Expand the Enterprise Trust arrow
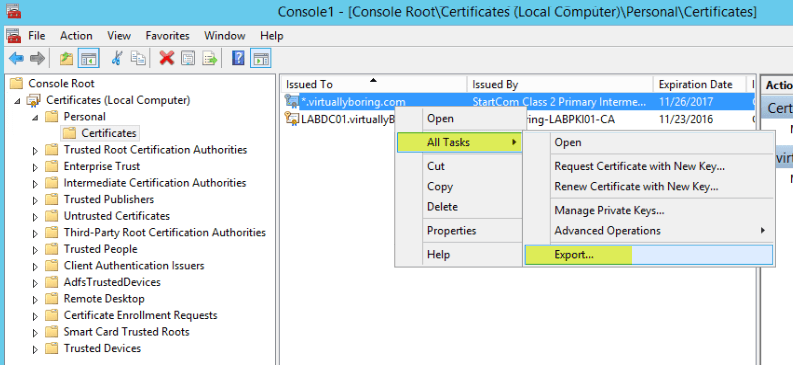793x365 pixels. coord(35,167)
